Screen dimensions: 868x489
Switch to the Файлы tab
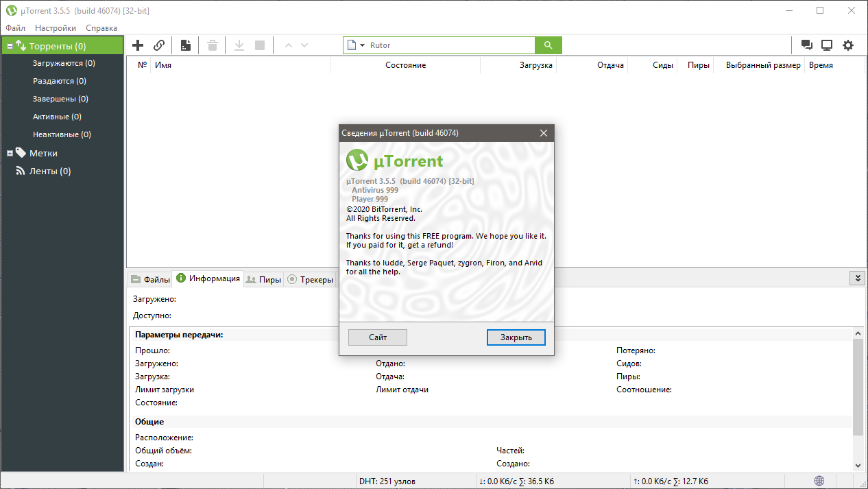[x=149, y=279]
